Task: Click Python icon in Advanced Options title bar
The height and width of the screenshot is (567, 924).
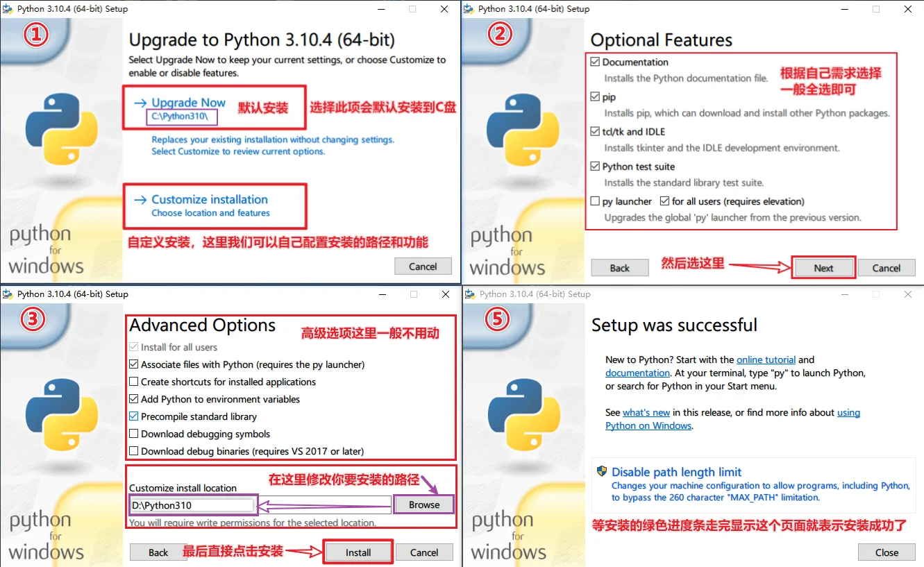Action: [x=8, y=294]
